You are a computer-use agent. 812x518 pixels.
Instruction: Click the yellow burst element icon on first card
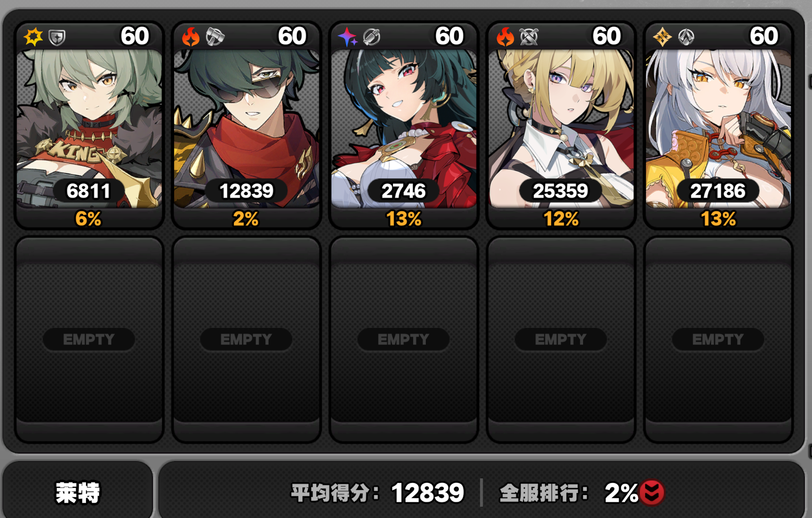pos(33,37)
